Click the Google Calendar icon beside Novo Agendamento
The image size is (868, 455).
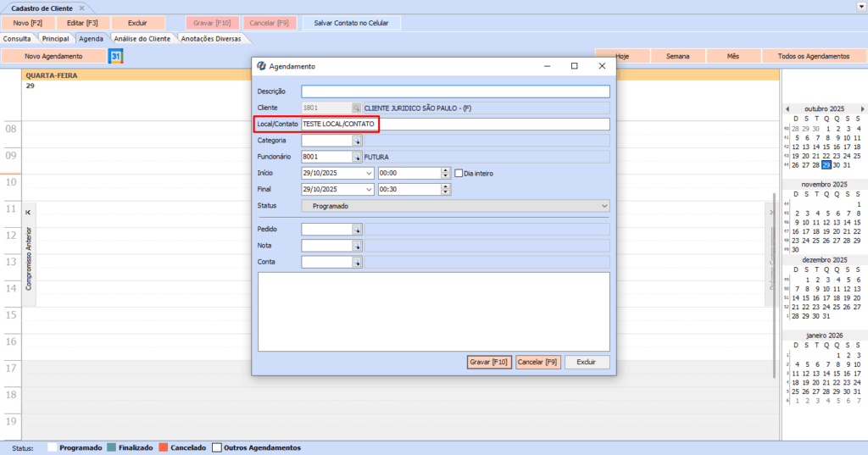tap(116, 56)
